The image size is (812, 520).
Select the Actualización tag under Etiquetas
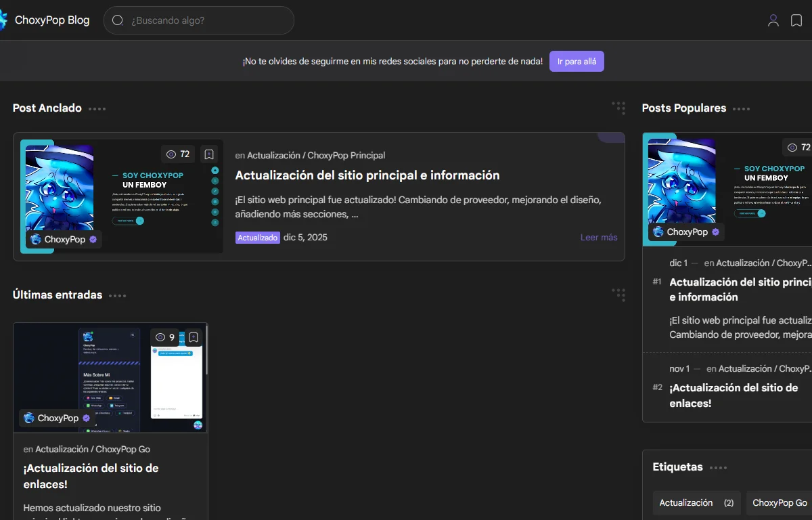pos(696,503)
